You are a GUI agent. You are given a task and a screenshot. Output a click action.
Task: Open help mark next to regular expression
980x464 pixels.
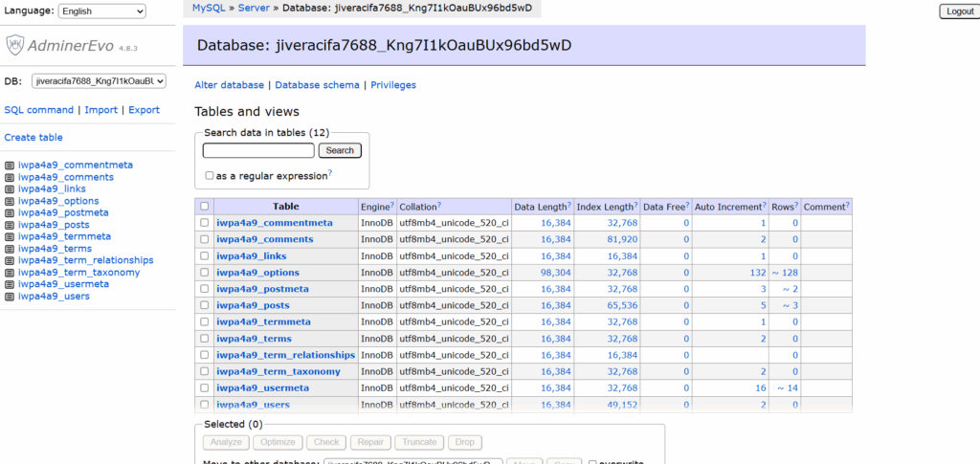click(330, 174)
